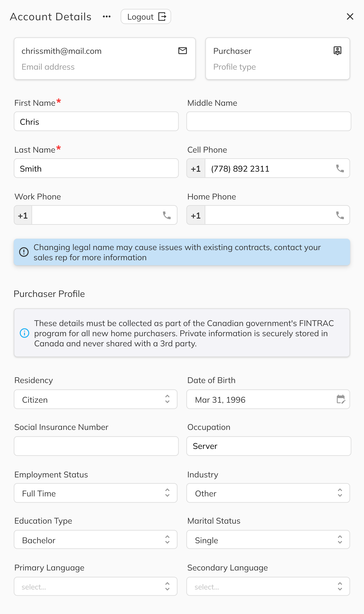Open the ellipsis menu beside Account Details
This screenshot has height=614, width=364.
[107, 16]
